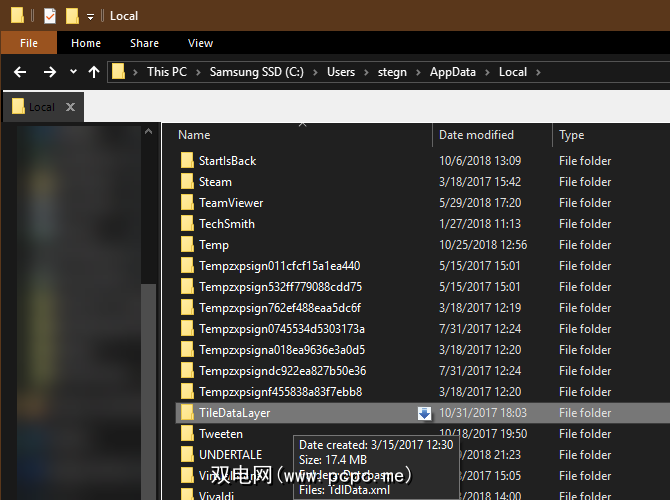The height and width of the screenshot is (500, 670).
Task: Sort by the Date modified column header
Action: tap(476, 135)
